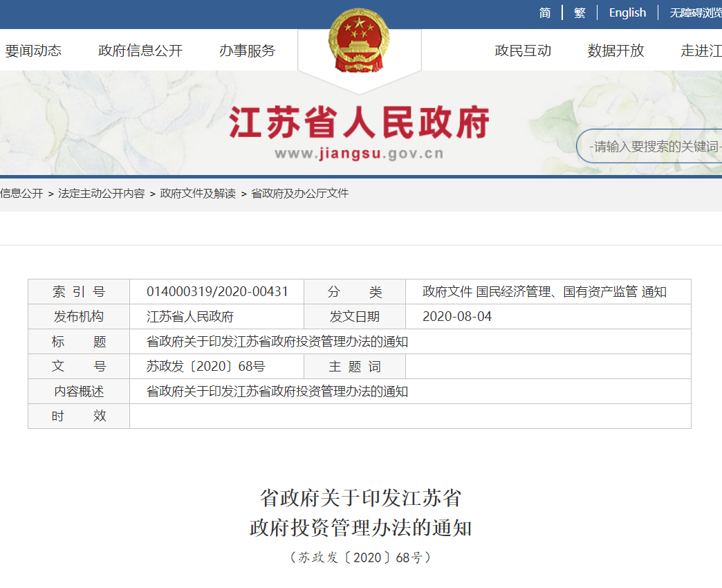Select issue date 2020-08-04
This screenshot has width=722, height=588.
point(456,316)
